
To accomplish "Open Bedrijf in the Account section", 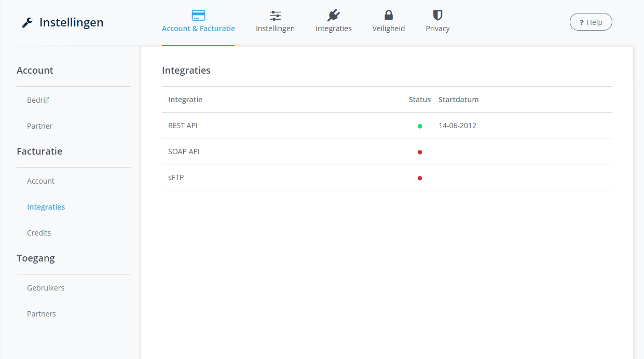I will click(38, 100).
